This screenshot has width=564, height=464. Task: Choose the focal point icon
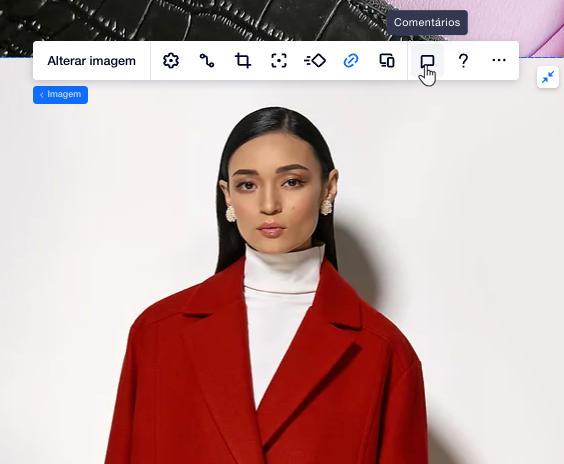pyautogui.click(x=279, y=61)
